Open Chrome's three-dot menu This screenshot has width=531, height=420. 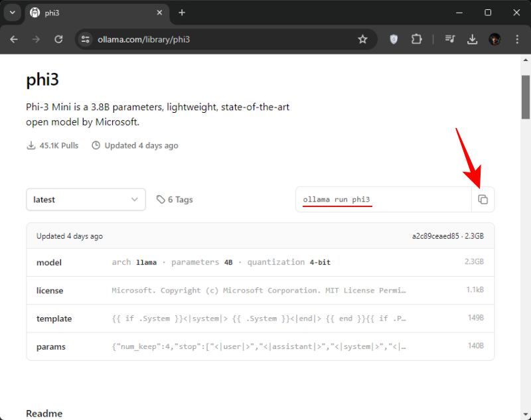tap(517, 40)
